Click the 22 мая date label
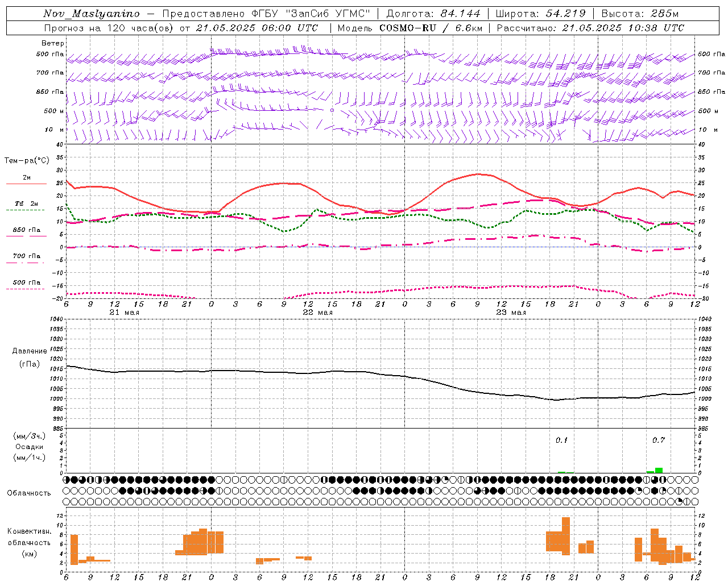 pyautogui.click(x=317, y=313)
